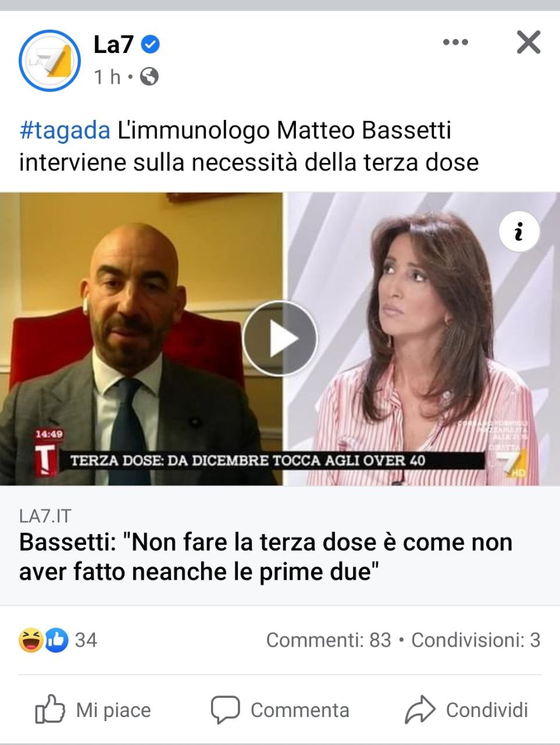Click the post timestamp 1 h
The height and width of the screenshot is (745, 560).
point(108,76)
